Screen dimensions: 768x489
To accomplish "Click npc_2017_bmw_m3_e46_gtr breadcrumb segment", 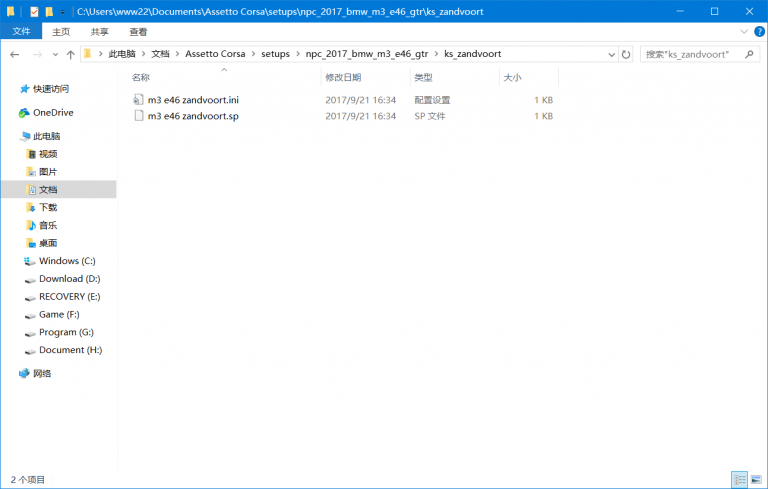I will pos(367,54).
